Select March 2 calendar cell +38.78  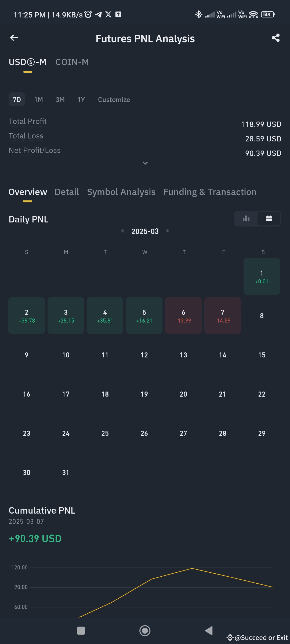(x=27, y=316)
